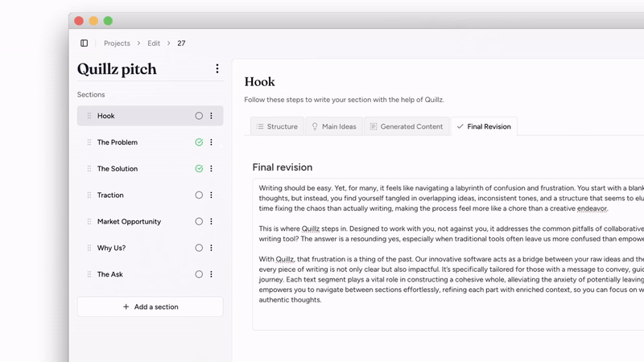Screen dimensions: 644x362
Task: Select The Ask section
Action: 151,274
